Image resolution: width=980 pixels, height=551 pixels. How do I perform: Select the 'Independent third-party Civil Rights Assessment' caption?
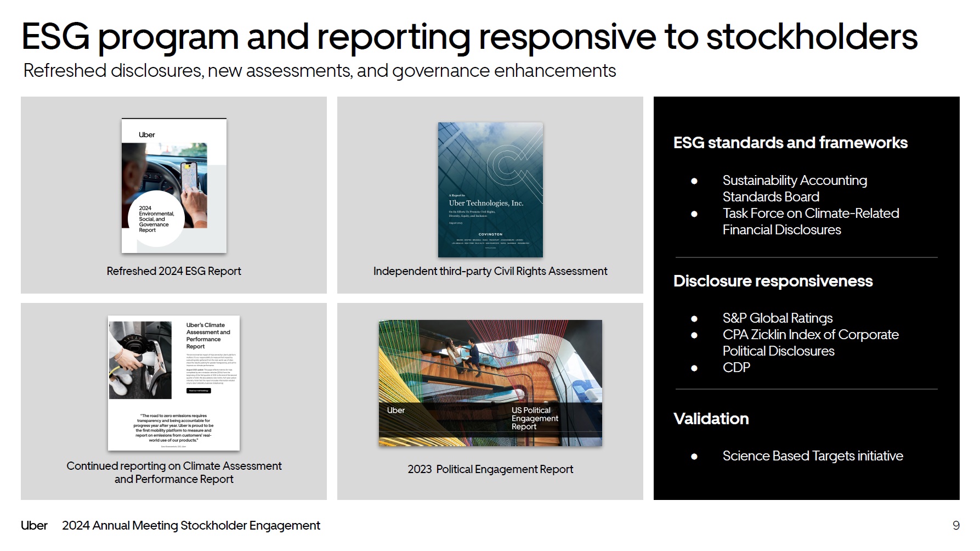point(490,271)
